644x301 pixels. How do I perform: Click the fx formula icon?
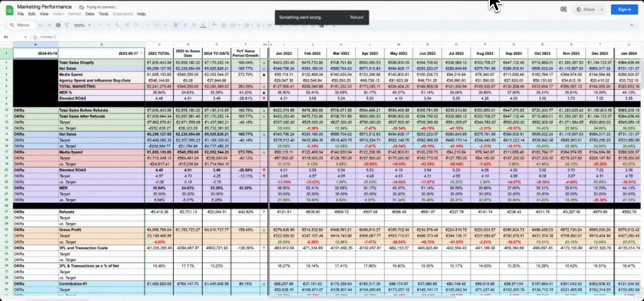(35, 37)
